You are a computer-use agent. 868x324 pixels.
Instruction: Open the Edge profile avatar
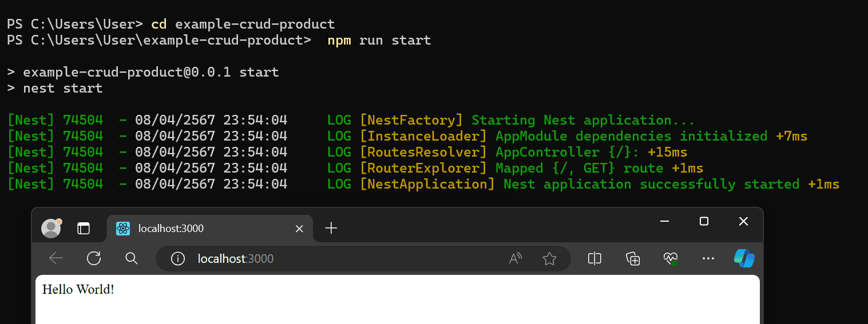click(51, 228)
